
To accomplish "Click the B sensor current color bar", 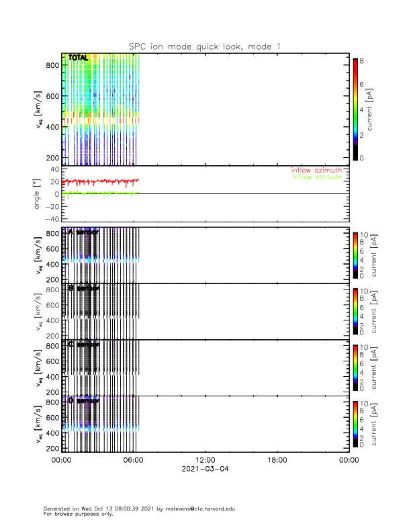I will (355, 312).
